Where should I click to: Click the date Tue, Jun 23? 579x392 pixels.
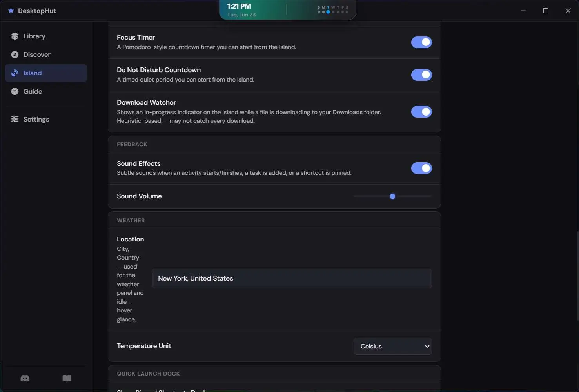(x=241, y=15)
